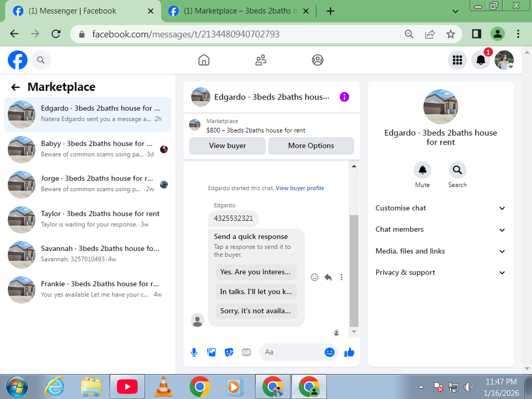The width and height of the screenshot is (532, 399).
Task: Launch Internet Explorer from the taskbar
Action: pyautogui.click(x=54, y=387)
